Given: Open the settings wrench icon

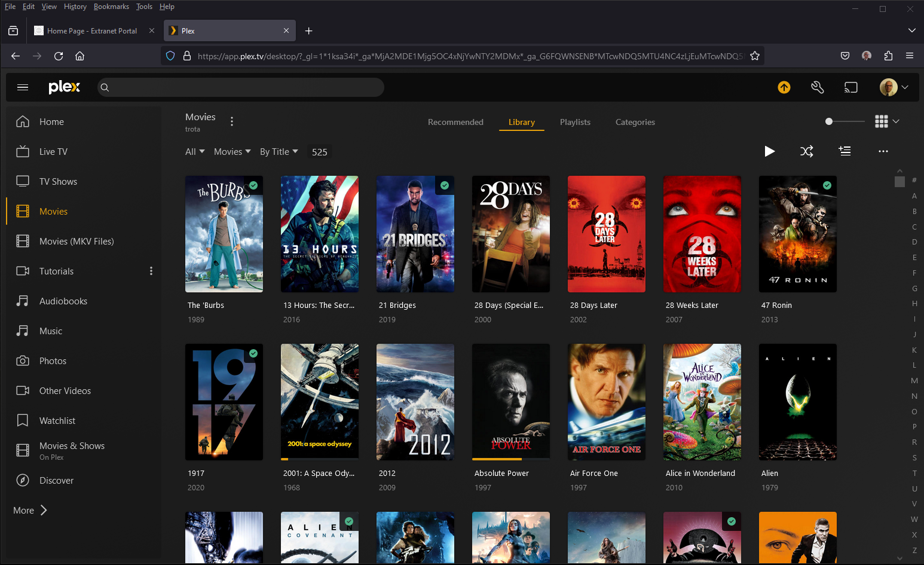Looking at the screenshot, I should (818, 87).
